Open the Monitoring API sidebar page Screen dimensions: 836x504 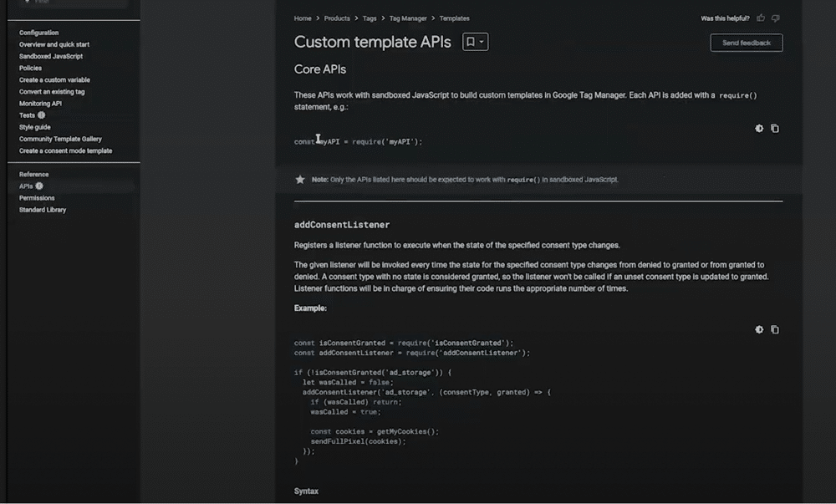40,104
